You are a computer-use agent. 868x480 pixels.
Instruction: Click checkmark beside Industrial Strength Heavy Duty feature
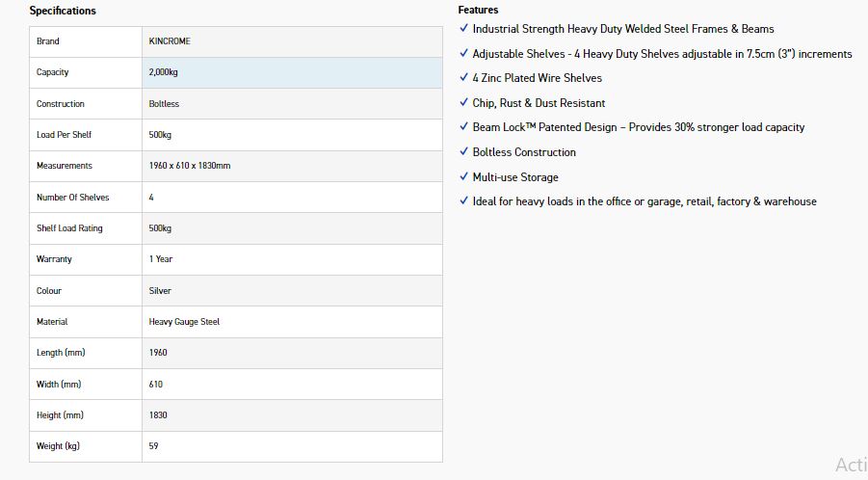point(464,29)
